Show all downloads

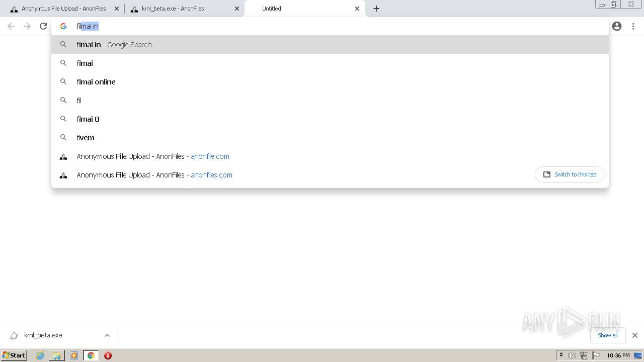[x=607, y=335]
